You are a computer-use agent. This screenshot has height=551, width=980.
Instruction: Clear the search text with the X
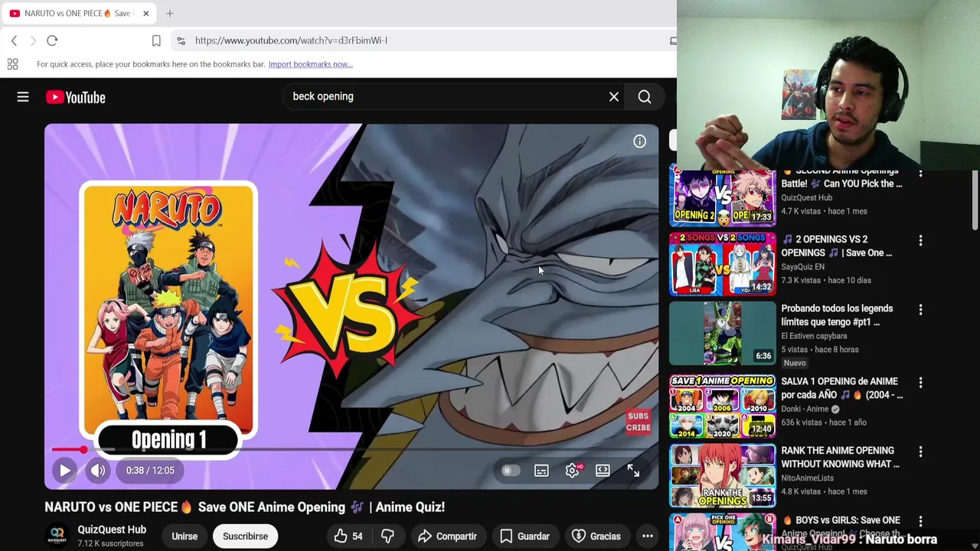tap(614, 96)
